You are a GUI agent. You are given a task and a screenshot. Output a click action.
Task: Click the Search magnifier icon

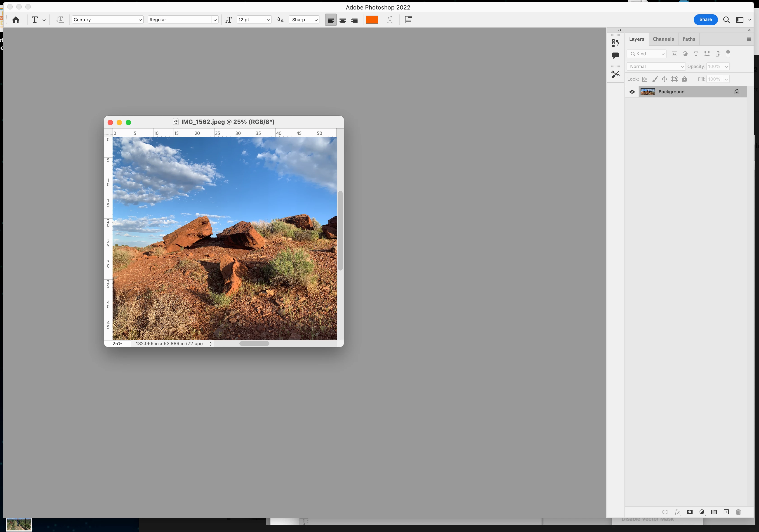point(726,20)
